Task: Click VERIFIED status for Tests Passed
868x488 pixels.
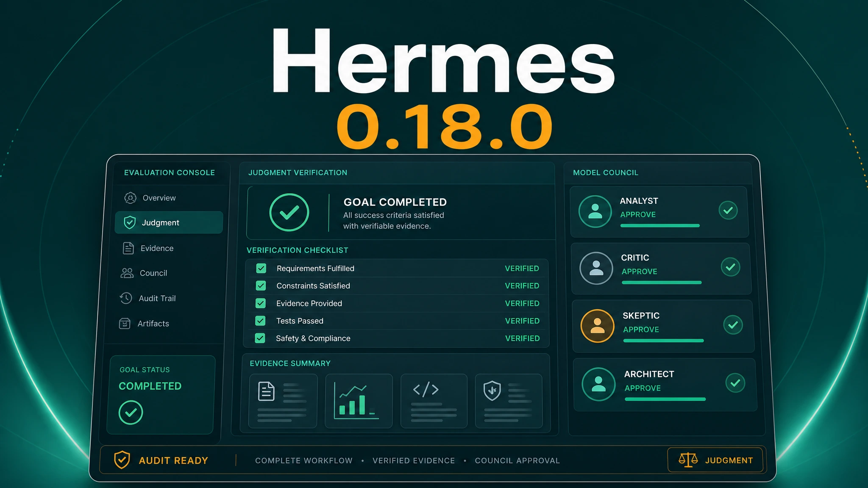Action: tap(522, 321)
